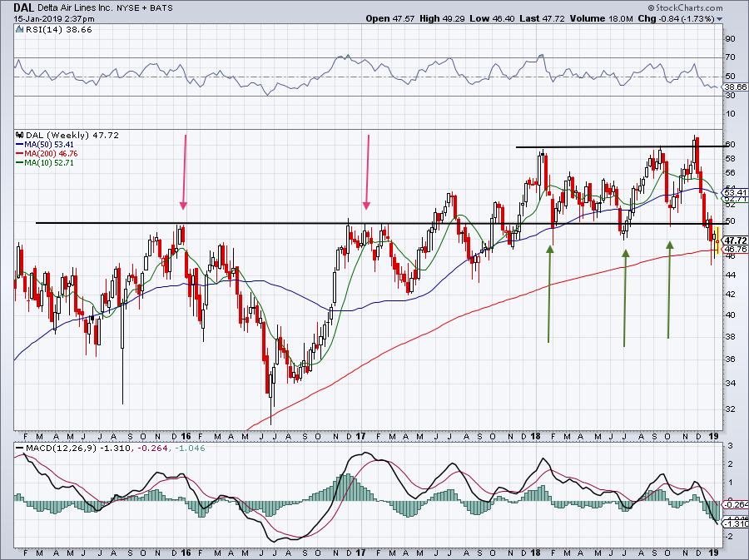Click the 38.66 RSI value tag on axis
The height and width of the screenshot is (560, 749).
click(735, 87)
